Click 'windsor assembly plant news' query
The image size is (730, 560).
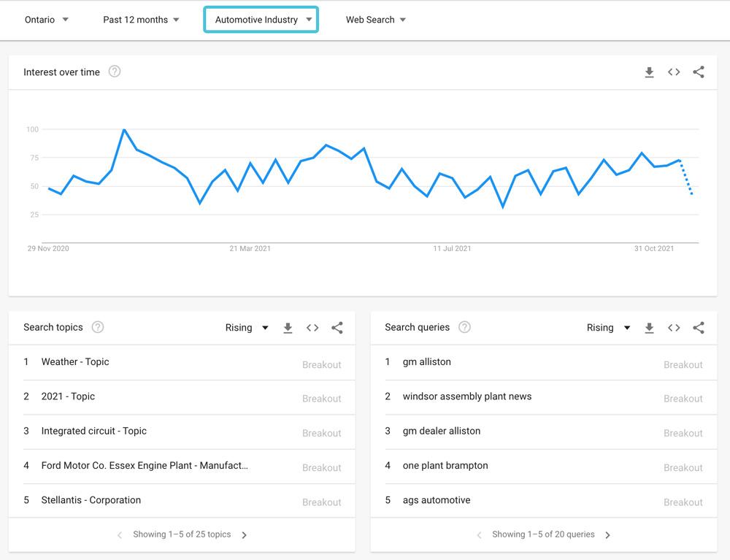click(x=467, y=396)
